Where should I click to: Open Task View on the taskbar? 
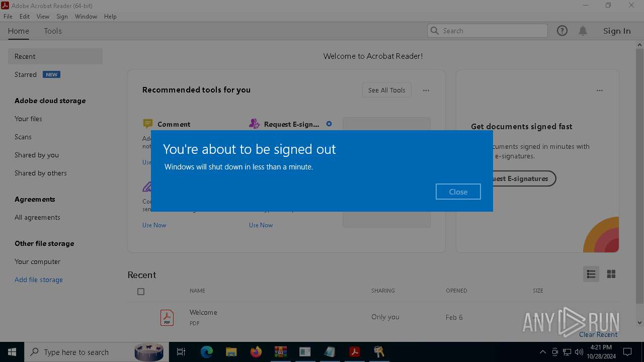pos(181,352)
